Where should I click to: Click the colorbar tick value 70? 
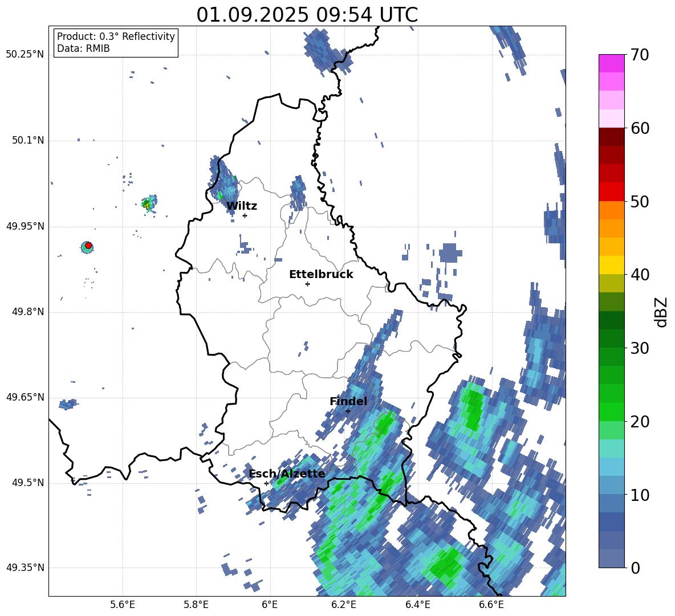pyautogui.click(x=640, y=55)
